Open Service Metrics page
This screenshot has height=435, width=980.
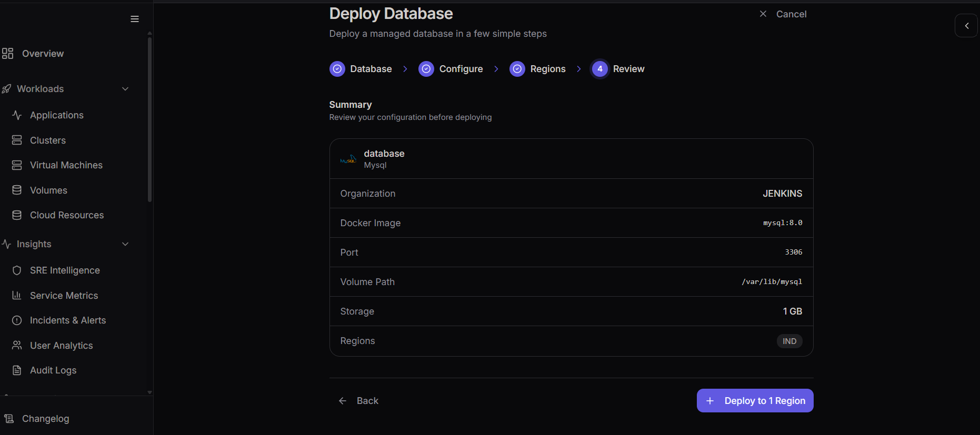(x=64, y=296)
